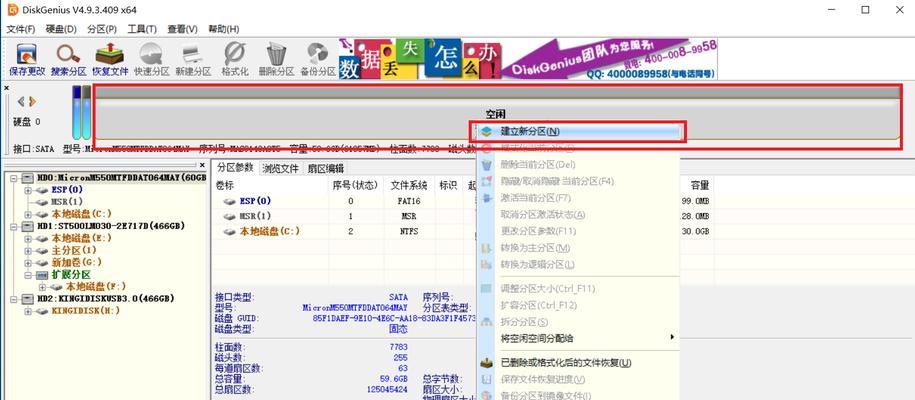Image resolution: width=915 pixels, height=400 pixels.
Task: Click the next disk right arrow
Action: tap(32, 102)
